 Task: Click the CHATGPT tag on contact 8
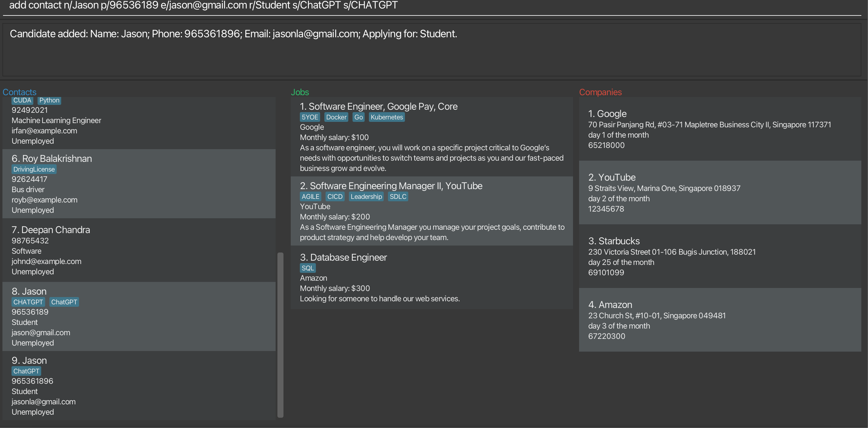click(x=28, y=302)
